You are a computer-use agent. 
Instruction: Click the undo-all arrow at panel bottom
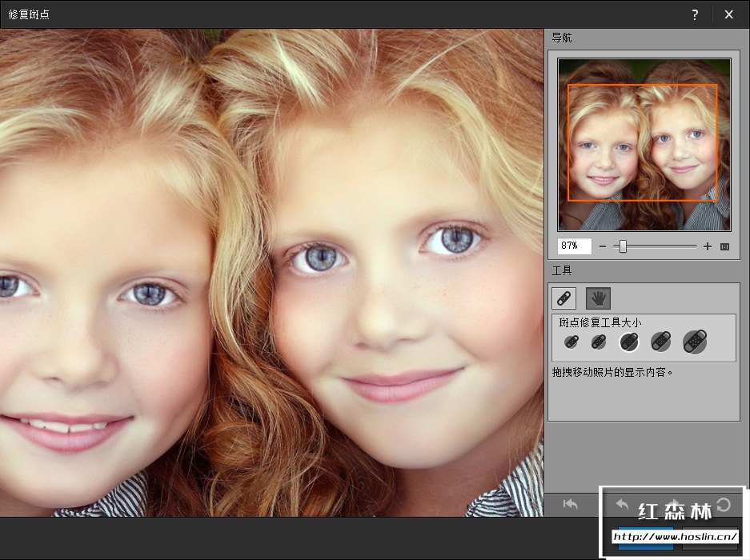click(x=570, y=505)
